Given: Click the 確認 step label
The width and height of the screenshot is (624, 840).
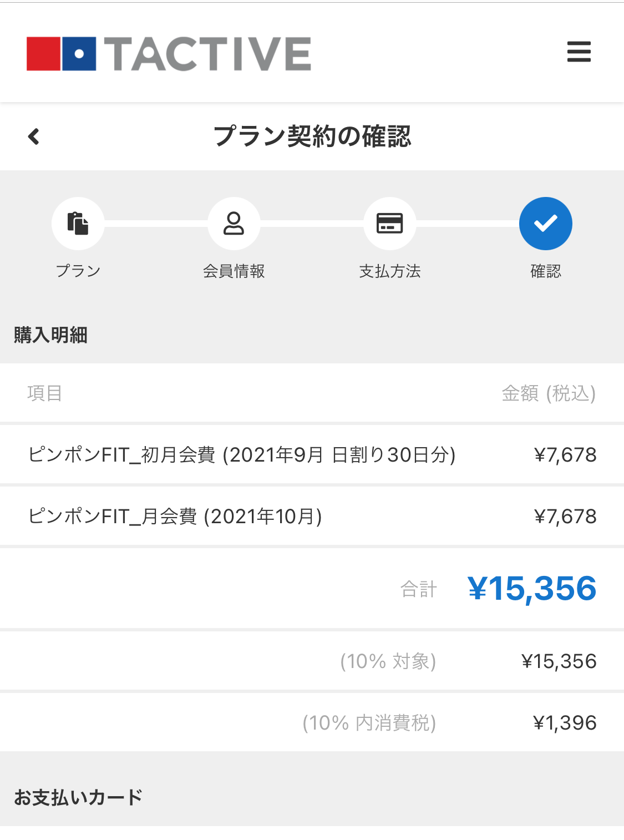Looking at the screenshot, I should pyautogui.click(x=546, y=271).
